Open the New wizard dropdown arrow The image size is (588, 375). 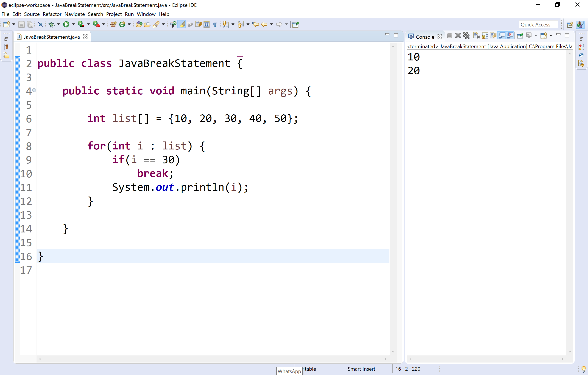click(x=13, y=25)
